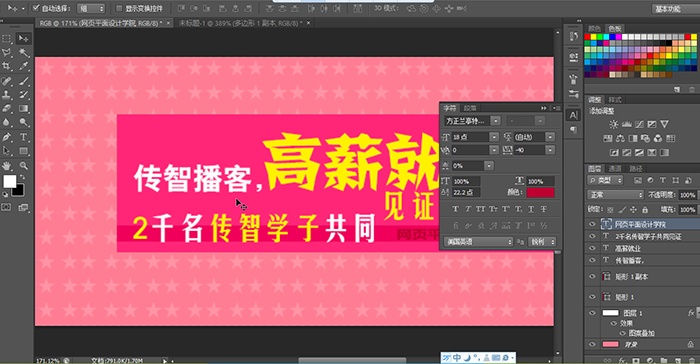
Task: Hide the 矩形 1 shape layer
Action: 592,297
